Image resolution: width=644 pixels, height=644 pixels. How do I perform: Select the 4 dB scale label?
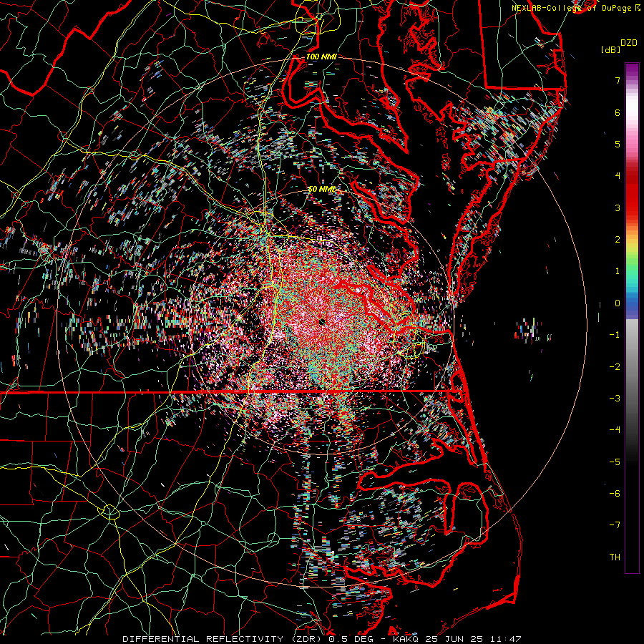[618, 176]
